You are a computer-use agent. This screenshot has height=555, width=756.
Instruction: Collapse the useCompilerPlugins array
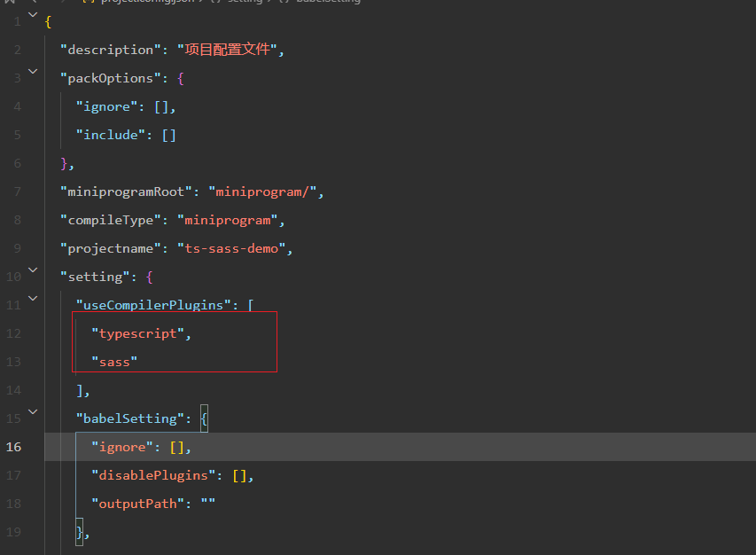pos(32,298)
